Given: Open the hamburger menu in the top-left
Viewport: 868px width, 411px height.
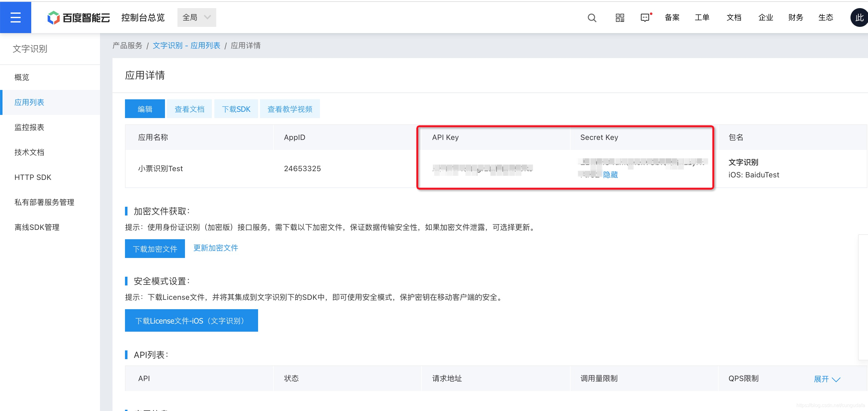Looking at the screenshot, I should (x=16, y=17).
